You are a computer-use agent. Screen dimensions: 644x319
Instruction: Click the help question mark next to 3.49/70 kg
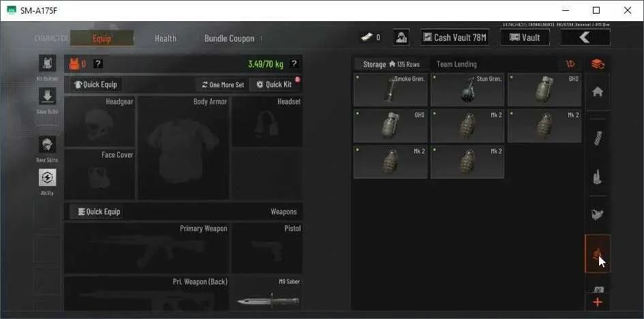tap(294, 63)
